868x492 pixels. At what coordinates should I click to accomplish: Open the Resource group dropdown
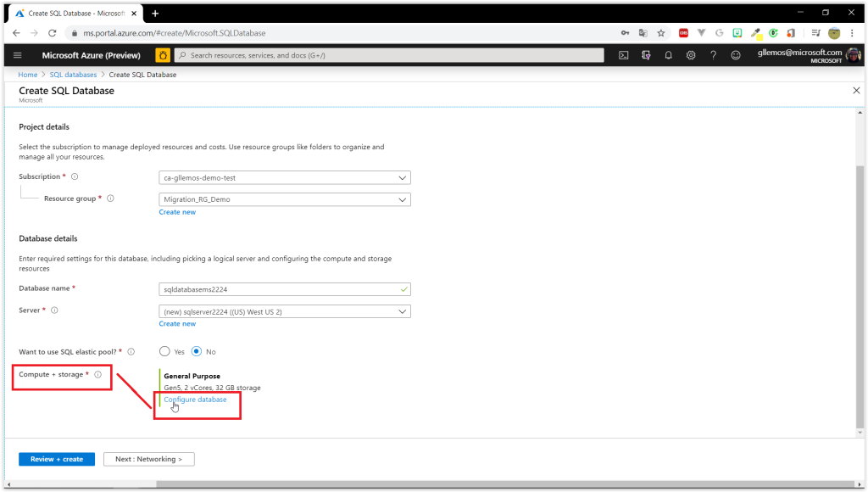click(285, 199)
